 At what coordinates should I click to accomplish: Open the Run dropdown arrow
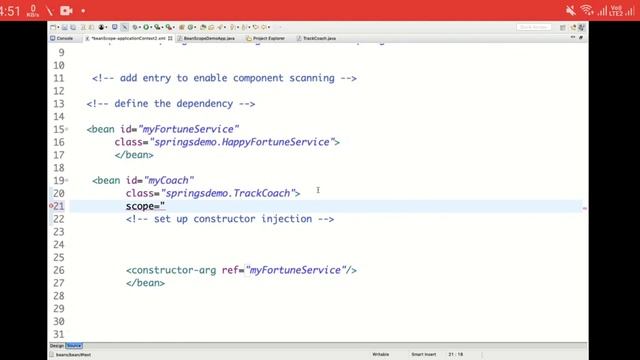(150, 27)
